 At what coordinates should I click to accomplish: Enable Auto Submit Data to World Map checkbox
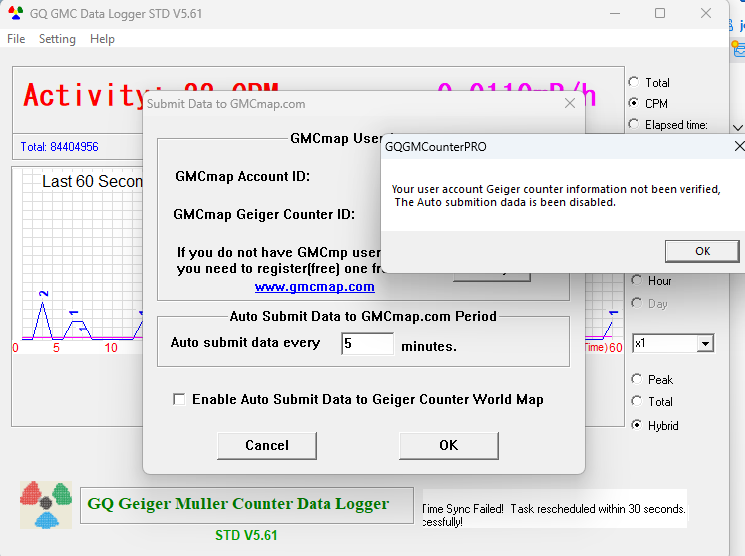coord(179,399)
